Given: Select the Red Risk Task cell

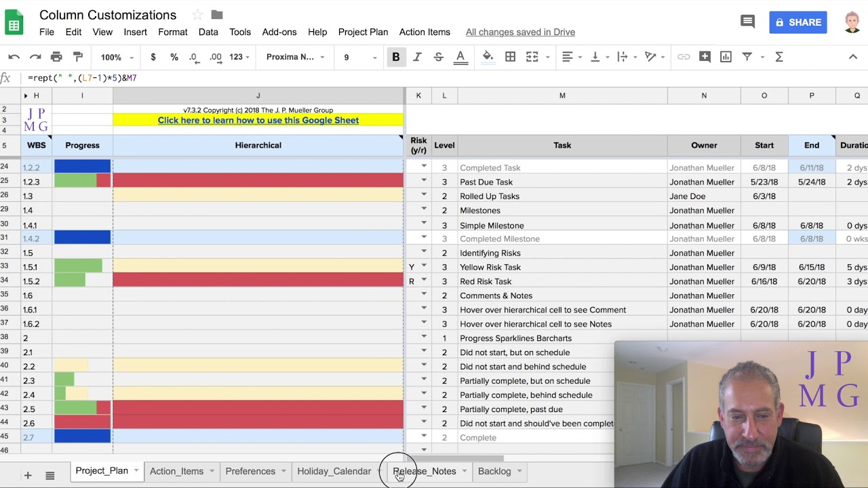Looking at the screenshot, I should coord(562,281).
